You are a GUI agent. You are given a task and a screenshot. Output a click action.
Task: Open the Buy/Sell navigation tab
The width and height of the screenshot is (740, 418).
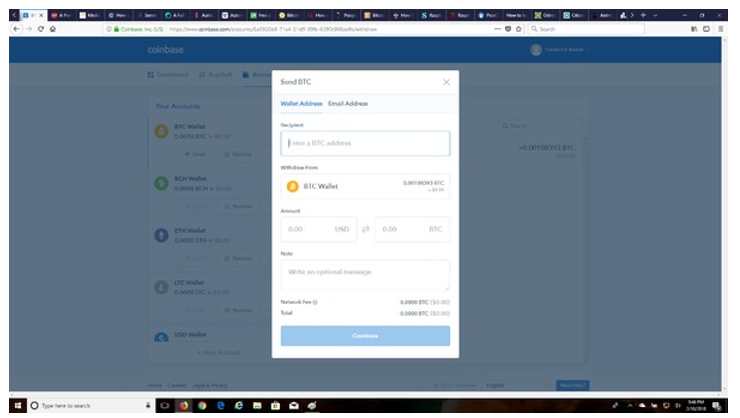(x=215, y=75)
